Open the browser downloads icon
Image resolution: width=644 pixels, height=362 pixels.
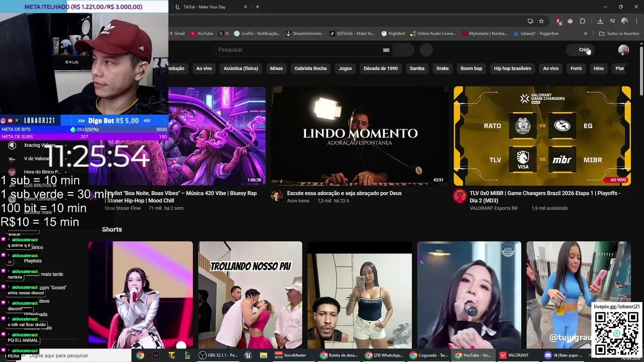(600, 21)
